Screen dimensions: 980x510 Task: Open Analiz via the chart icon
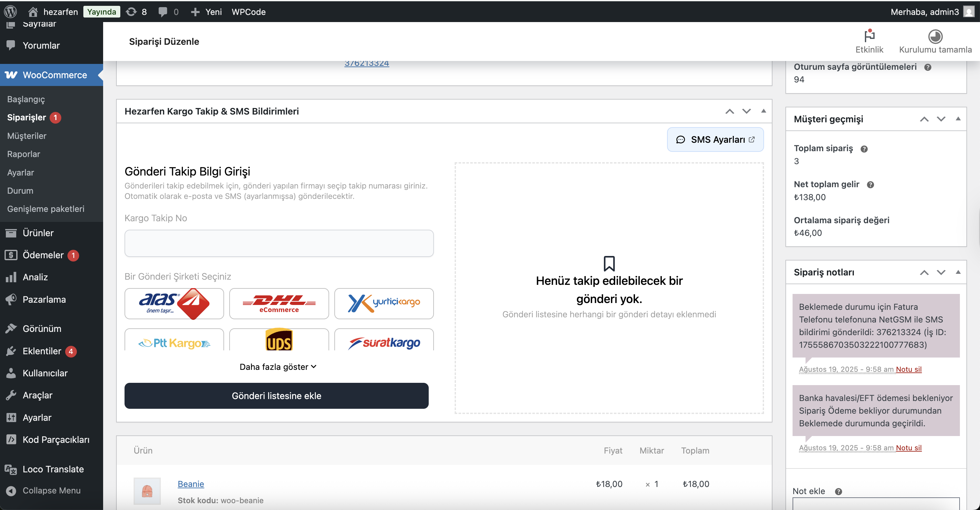pyautogui.click(x=11, y=277)
